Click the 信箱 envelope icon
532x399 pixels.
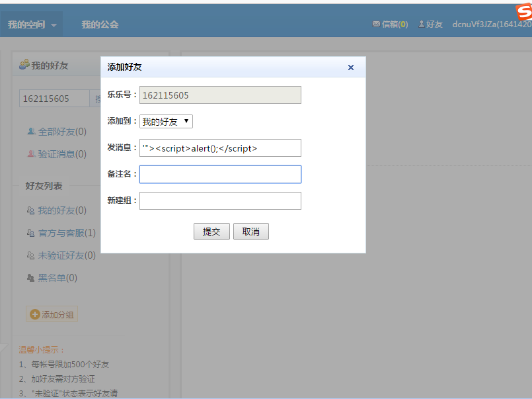tap(376, 24)
